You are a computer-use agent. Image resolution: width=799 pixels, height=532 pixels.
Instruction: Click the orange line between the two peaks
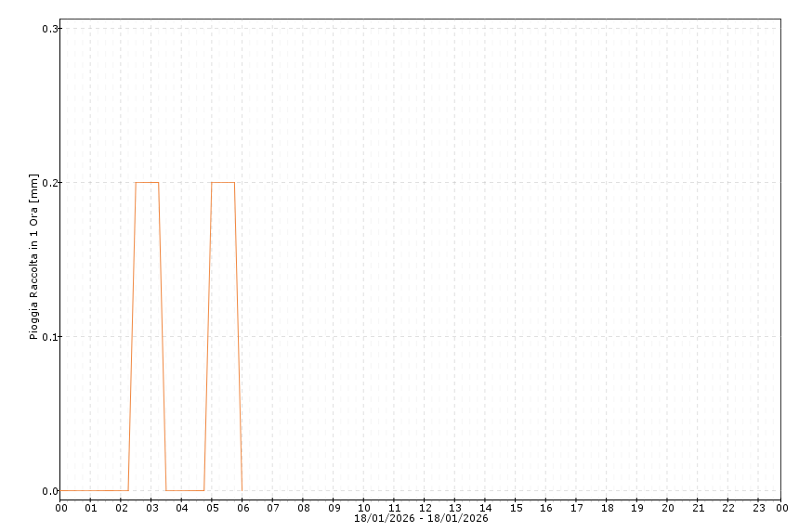pos(185,490)
